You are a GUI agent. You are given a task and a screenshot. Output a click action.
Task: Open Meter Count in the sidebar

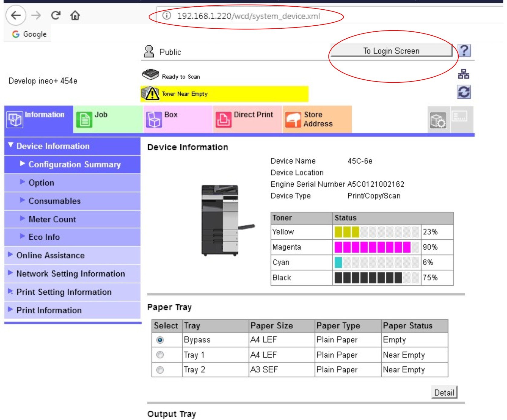pos(73,219)
